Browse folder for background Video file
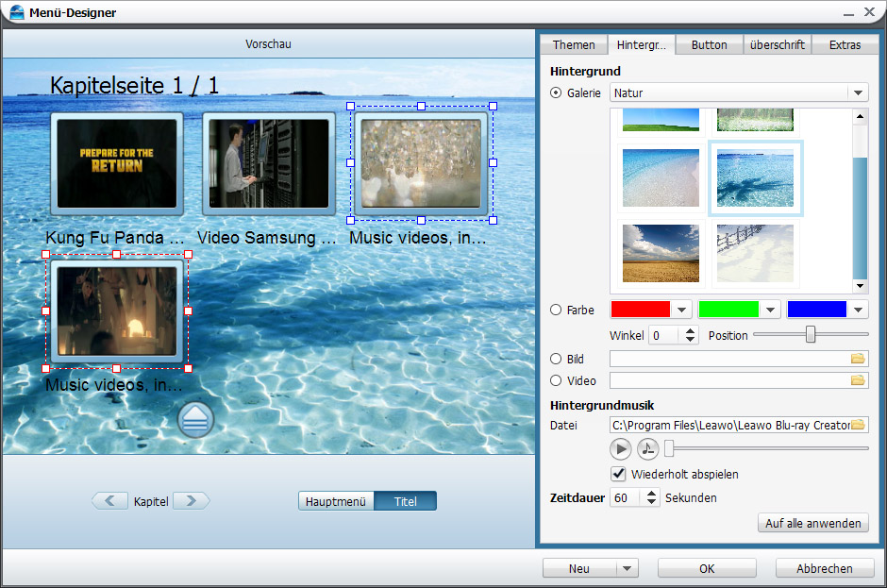Screen dimensions: 887x588 [858, 380]
